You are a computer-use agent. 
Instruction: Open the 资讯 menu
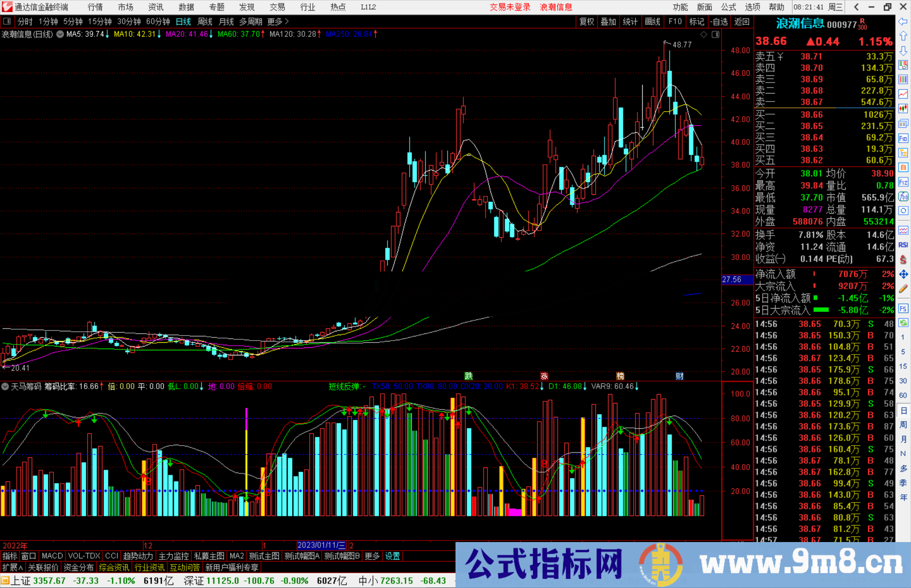156,7
